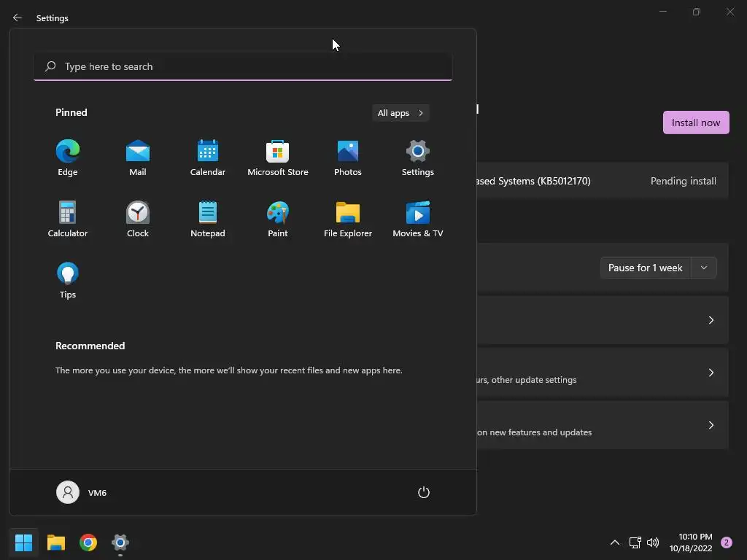The width and height of the screenshot is (747, 560).
Task: Launch Google Chrome from the taskbar
Action: coord(88,542)
